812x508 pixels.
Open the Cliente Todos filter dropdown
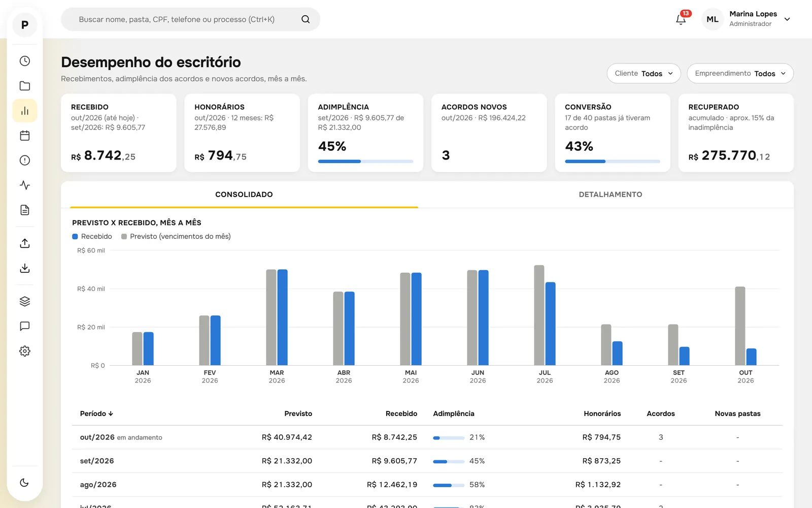[644, 74]
